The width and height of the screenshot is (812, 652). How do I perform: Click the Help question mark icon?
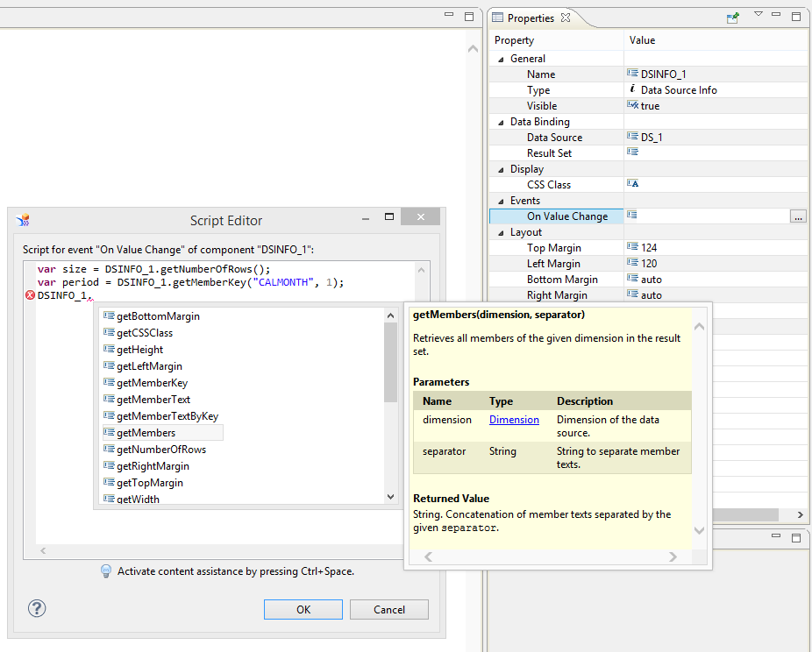pos(37,608)
